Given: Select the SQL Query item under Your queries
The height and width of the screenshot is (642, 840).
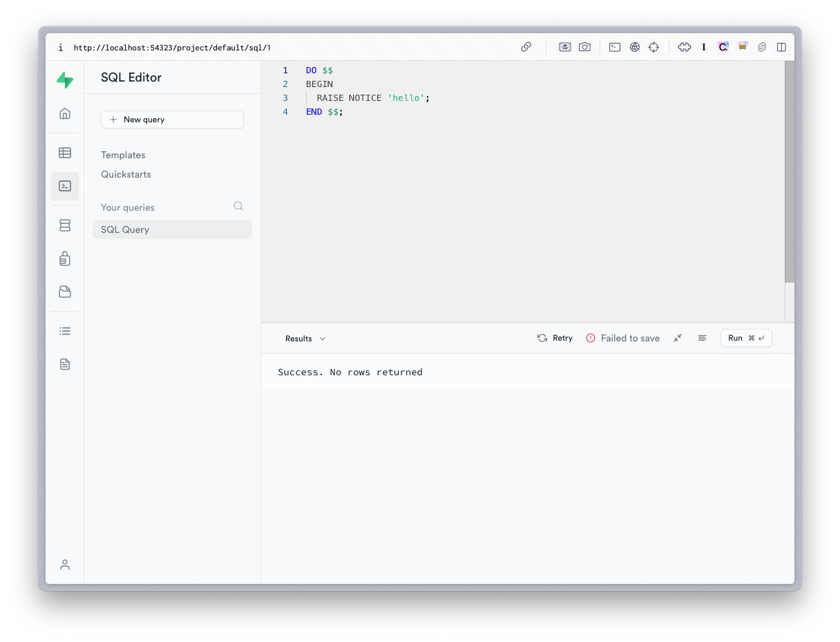Looking at the screenshot, I should click(x=172, y=229).
